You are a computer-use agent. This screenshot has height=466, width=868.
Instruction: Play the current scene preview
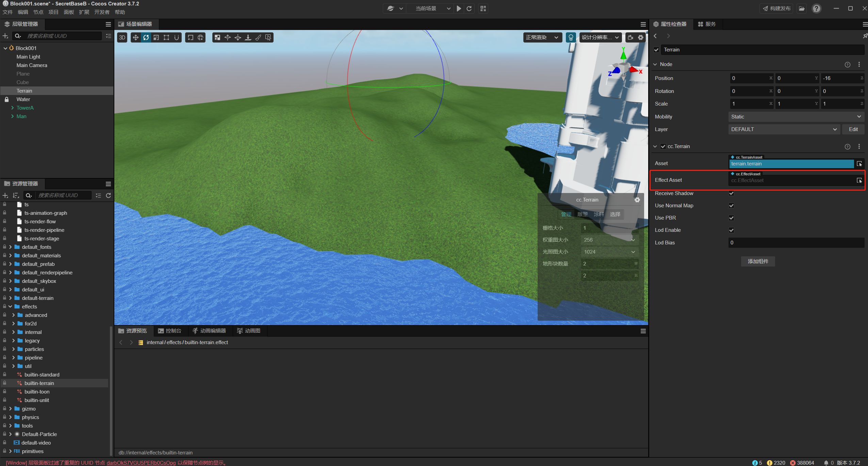tap(459, 9)
